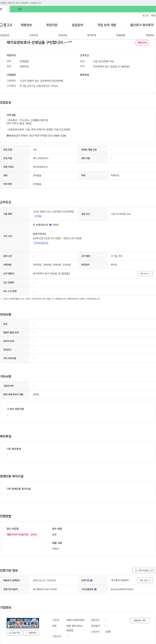Screen dimensions: 156x644
Task: Report via 거짓구인광고 신고 button
Action: (x=144, y=571)
